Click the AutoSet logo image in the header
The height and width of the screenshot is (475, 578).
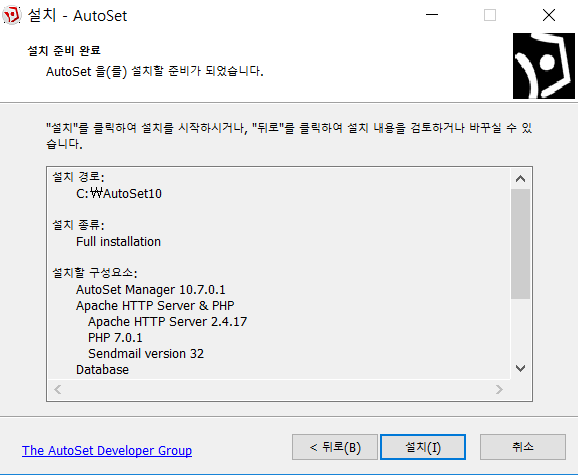544,66
